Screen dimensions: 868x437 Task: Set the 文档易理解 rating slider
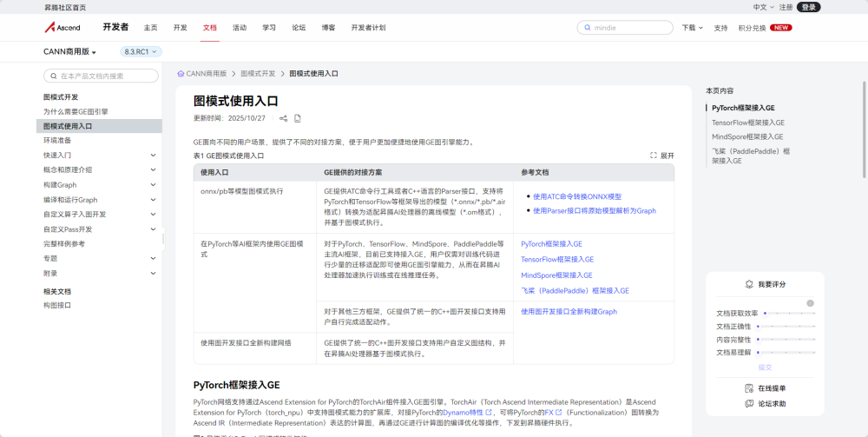pyautogui.click(x=786, y=352)
